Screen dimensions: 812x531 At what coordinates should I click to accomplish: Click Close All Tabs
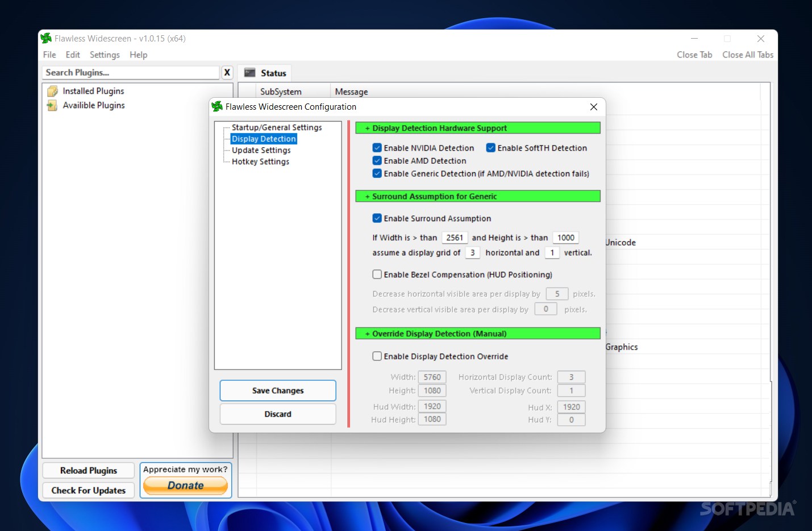tap(748, 55)
